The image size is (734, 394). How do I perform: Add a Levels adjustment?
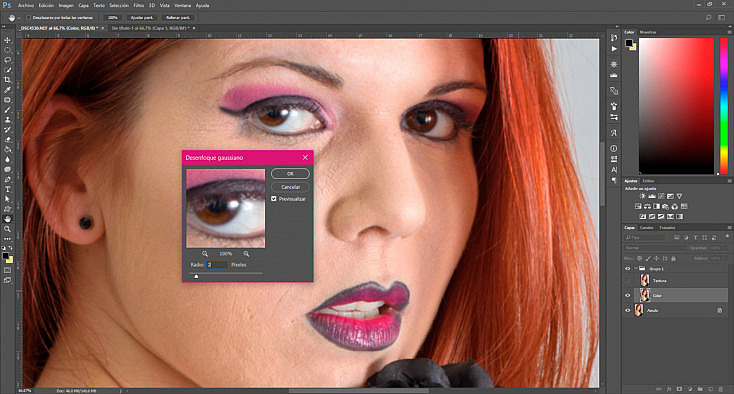click(x=652, y=196)
